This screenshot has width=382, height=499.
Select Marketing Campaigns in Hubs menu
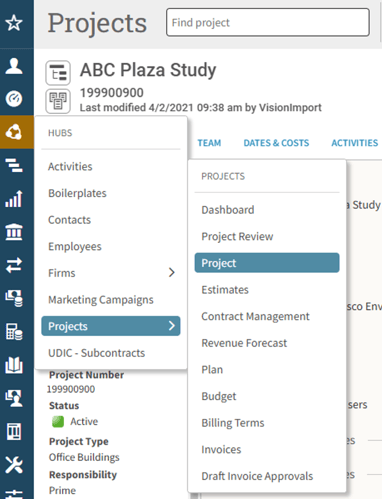(111, 299)
